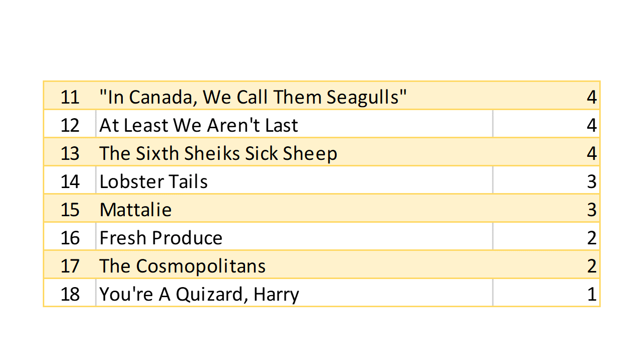Click rank number 13

click(70, 153)
